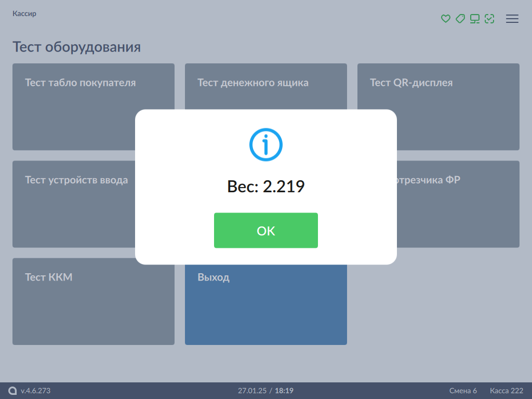Click the Вес: 2.219 weight text
Screen dimensions: 532x399
(x=265, y=187)
